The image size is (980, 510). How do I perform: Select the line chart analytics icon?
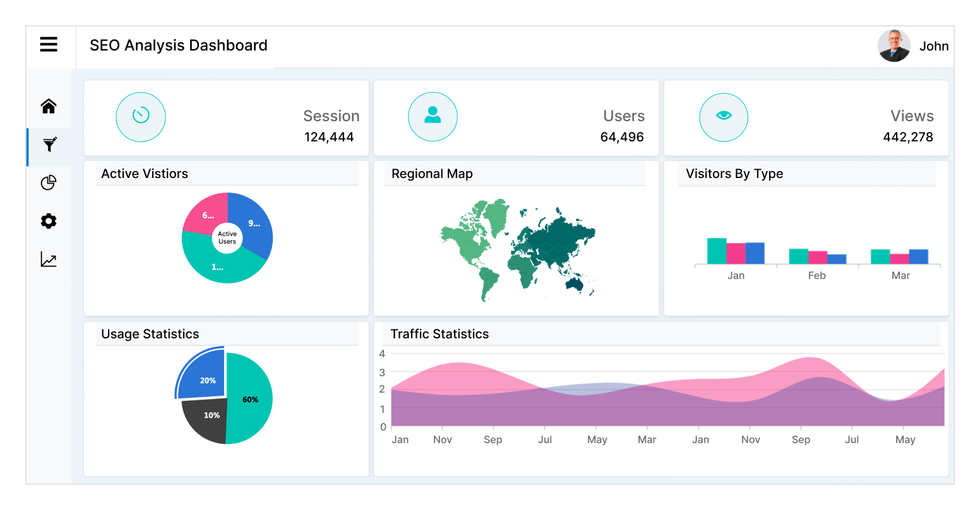(49, 259)
